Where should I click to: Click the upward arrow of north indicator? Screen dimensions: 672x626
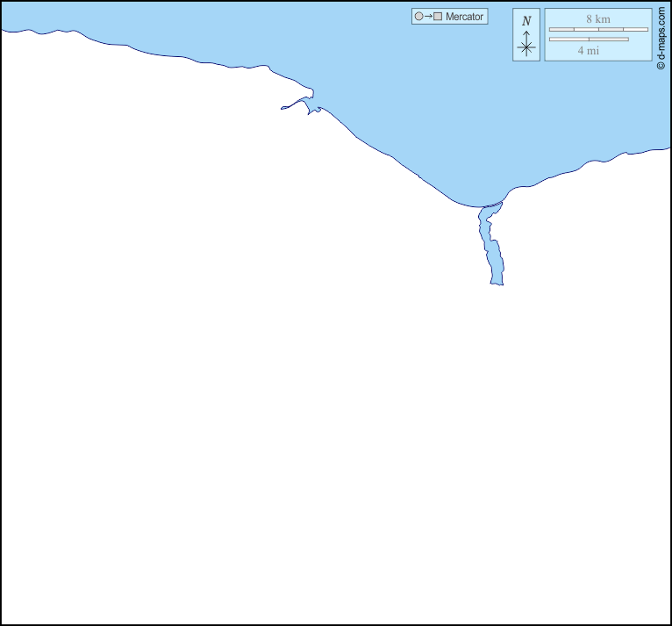click(526, 35)
